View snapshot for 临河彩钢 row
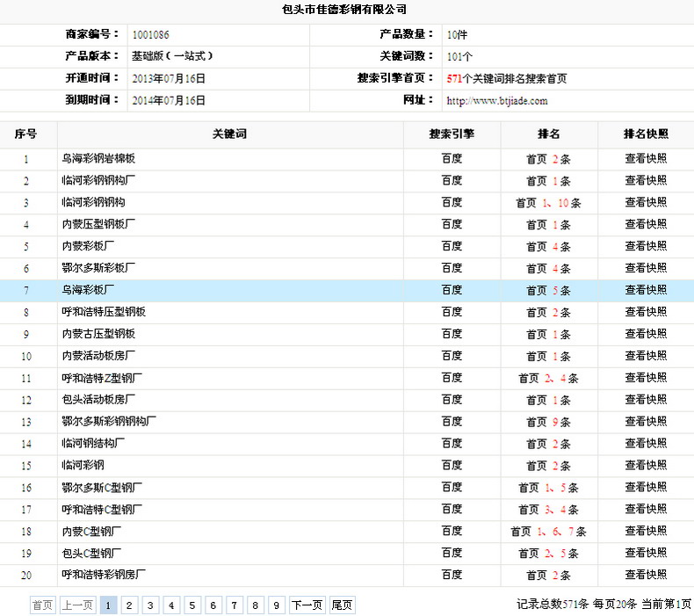Image resolution: width=694 pixels, height=616 pixels. 646,466
